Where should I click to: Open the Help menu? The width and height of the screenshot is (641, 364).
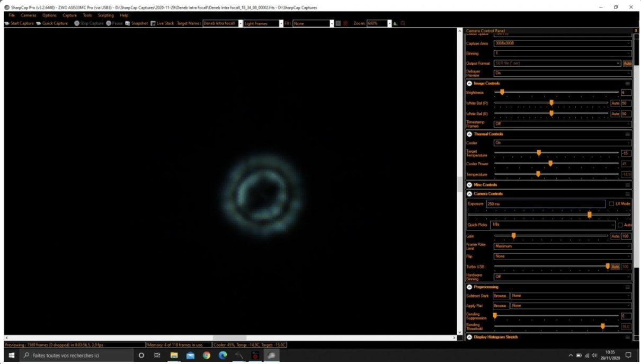coord(124,15)
